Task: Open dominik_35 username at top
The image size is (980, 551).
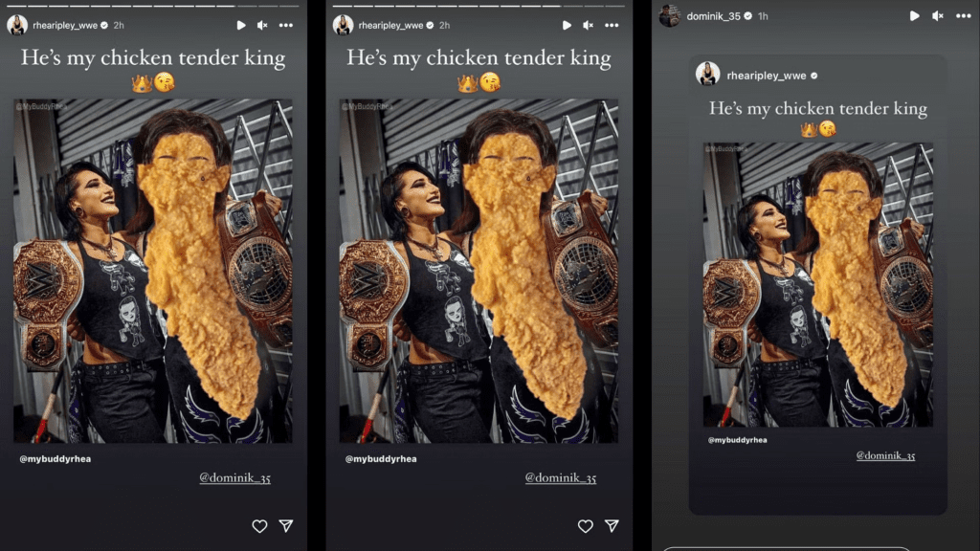Action: click(713, 16)
